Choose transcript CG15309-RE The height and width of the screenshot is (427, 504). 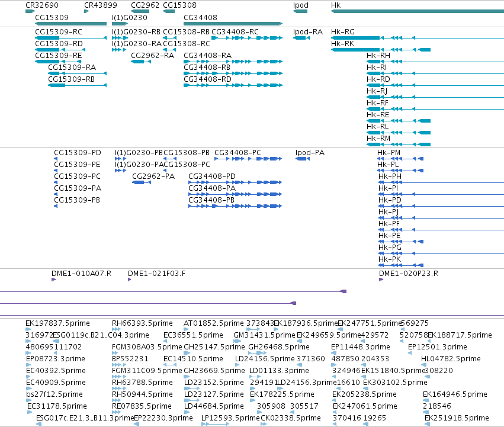(x=59, y=56)
